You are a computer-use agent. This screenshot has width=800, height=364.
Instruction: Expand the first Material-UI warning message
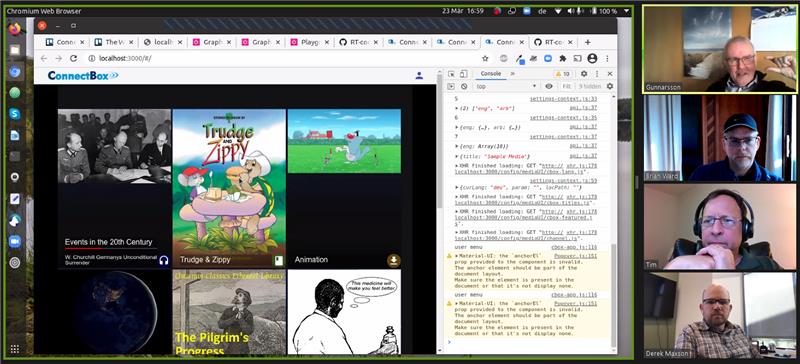pos(457,255)
